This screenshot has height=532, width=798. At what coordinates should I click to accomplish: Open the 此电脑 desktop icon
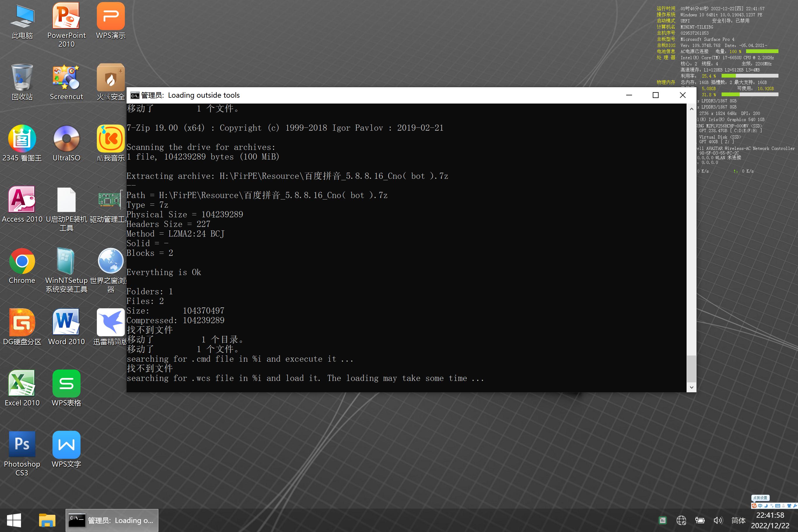(x=22, y=21)
